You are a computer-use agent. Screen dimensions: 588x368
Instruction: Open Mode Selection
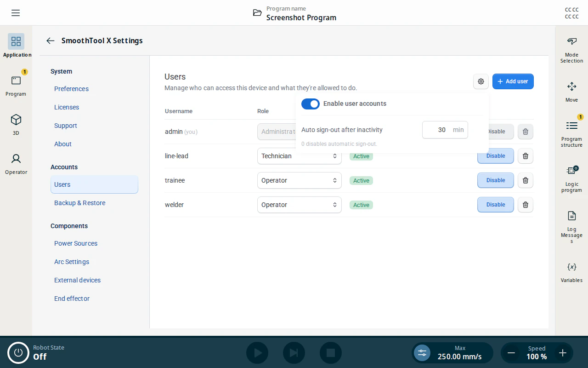click(571, 50)
